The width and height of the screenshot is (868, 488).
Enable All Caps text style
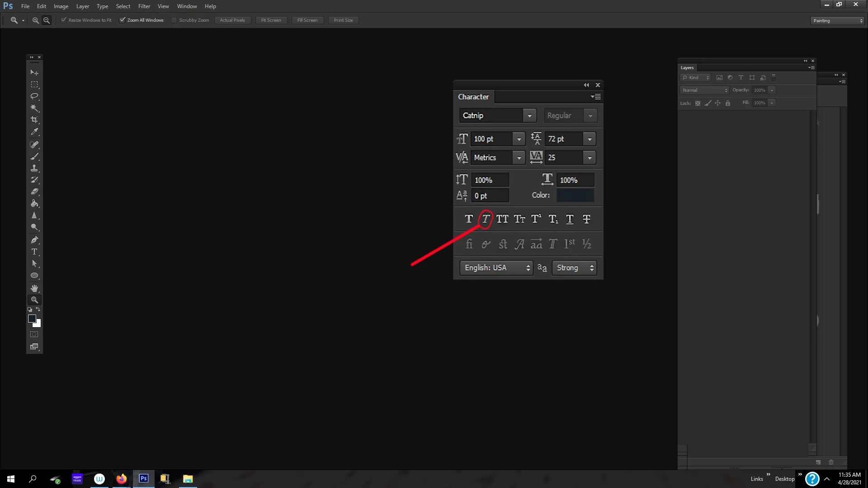coord(502,219)
